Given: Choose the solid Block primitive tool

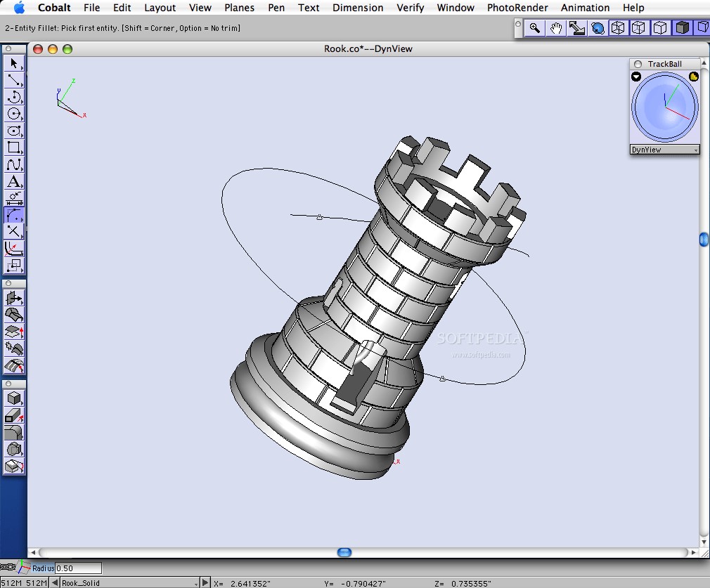Looking at the screenshot, I should click(x=14, y=398).
